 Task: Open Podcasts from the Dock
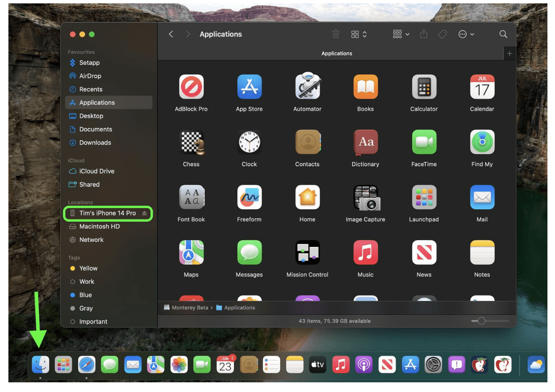coord(364,364)
